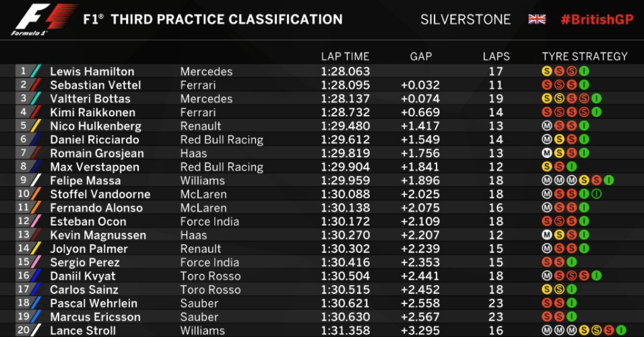The height and width of the screenshot is (337, 644).
Task: Select the Lewis Hamilton driver name
Action: [x=92, y=71]
